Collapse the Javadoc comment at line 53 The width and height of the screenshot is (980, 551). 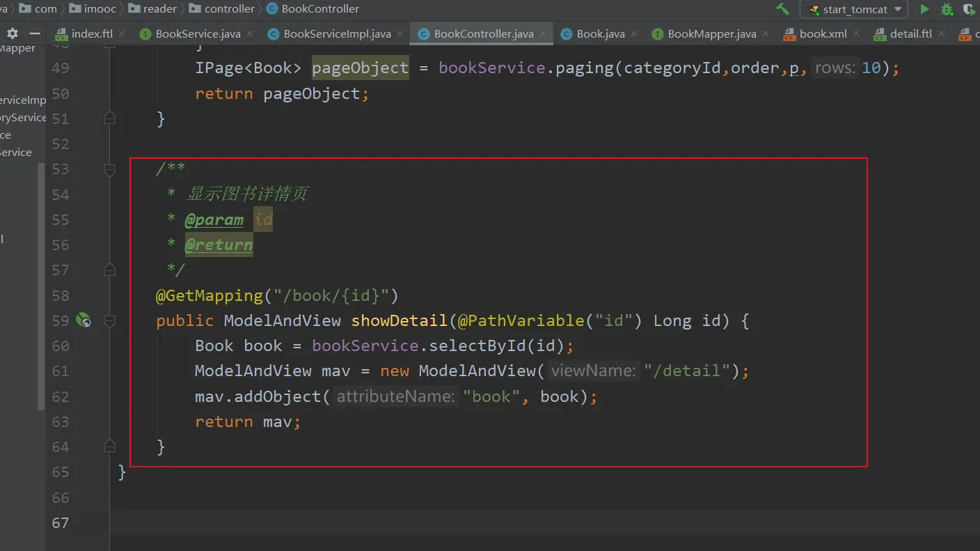coord(109,169)
